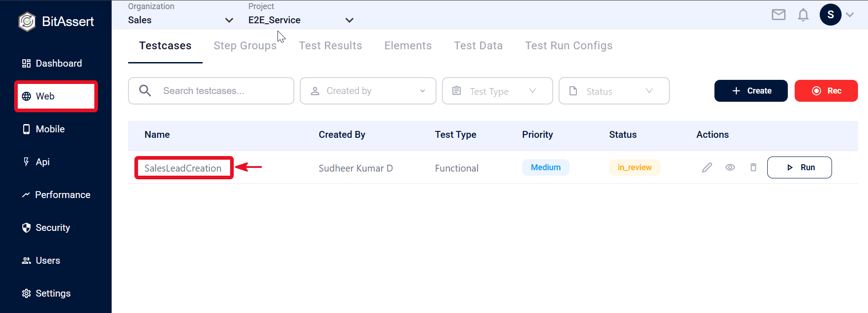Expand the user profile chevron
This screenshot has width=868, height=313.
pyautogui.click(x=850, y=15)
